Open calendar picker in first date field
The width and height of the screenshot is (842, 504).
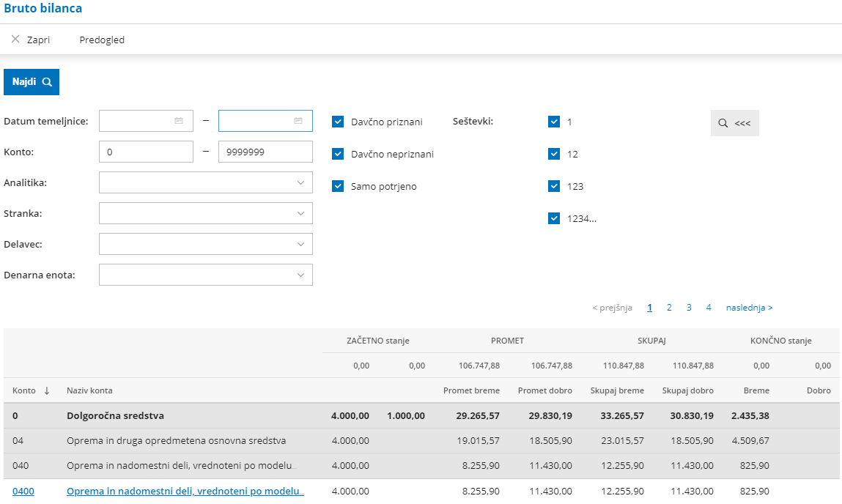pyautogui.click(x=179, y=121)
